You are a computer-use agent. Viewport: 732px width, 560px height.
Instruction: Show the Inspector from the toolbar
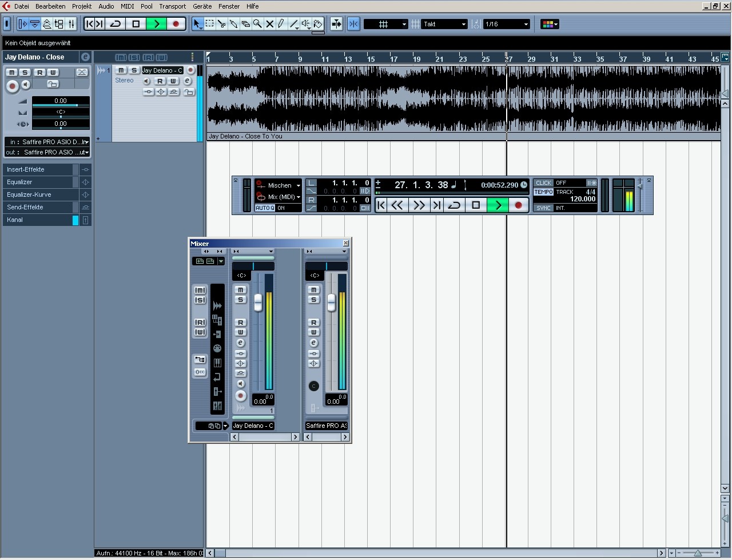(x=23, y=24)
